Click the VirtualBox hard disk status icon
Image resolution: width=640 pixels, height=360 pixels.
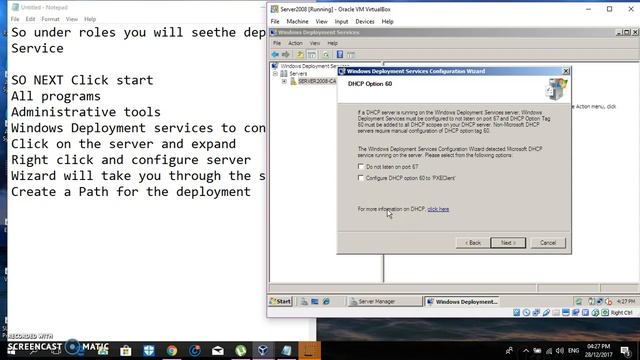[x=516, y=313]
